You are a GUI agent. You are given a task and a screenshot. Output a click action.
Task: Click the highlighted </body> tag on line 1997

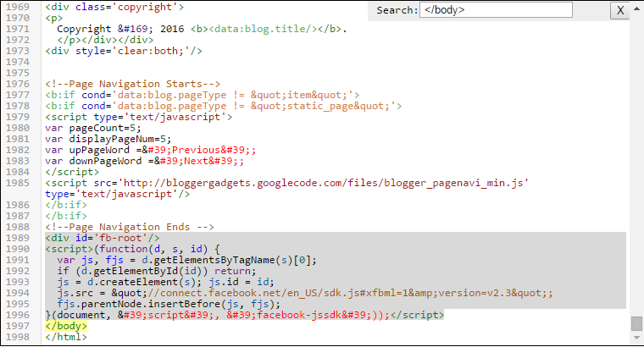pyautogui.click(x=66, y=326)
